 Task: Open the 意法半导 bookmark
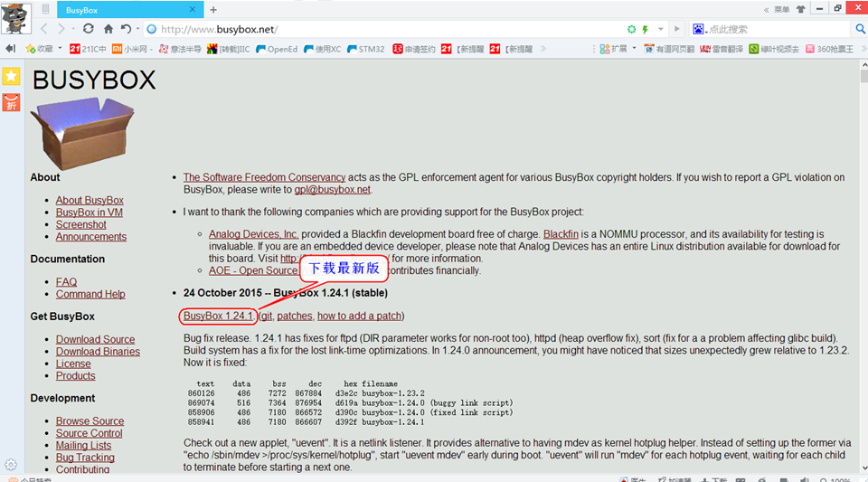[180, 49]
